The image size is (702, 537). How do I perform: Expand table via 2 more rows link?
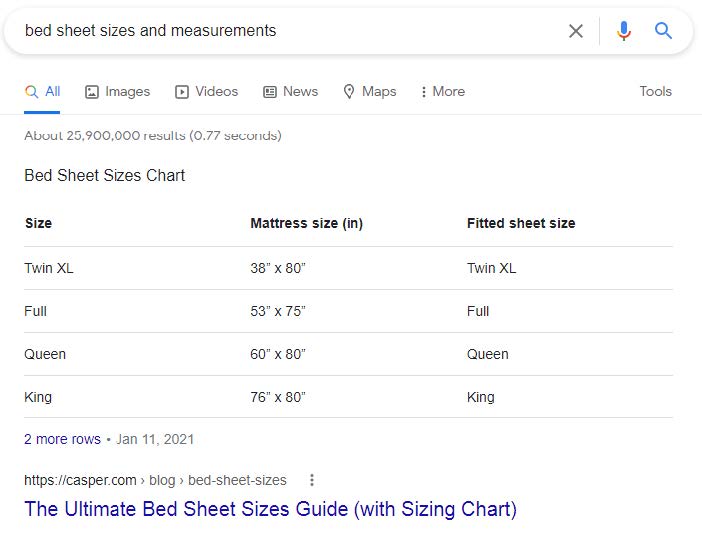tap(62, 439)
